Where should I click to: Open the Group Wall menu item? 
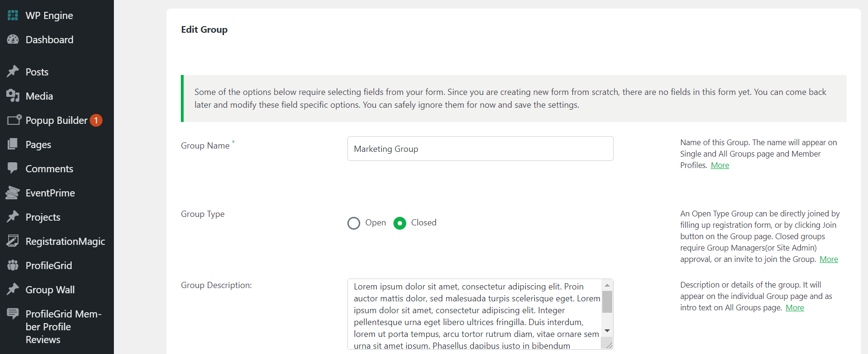(x=50, y=290)
